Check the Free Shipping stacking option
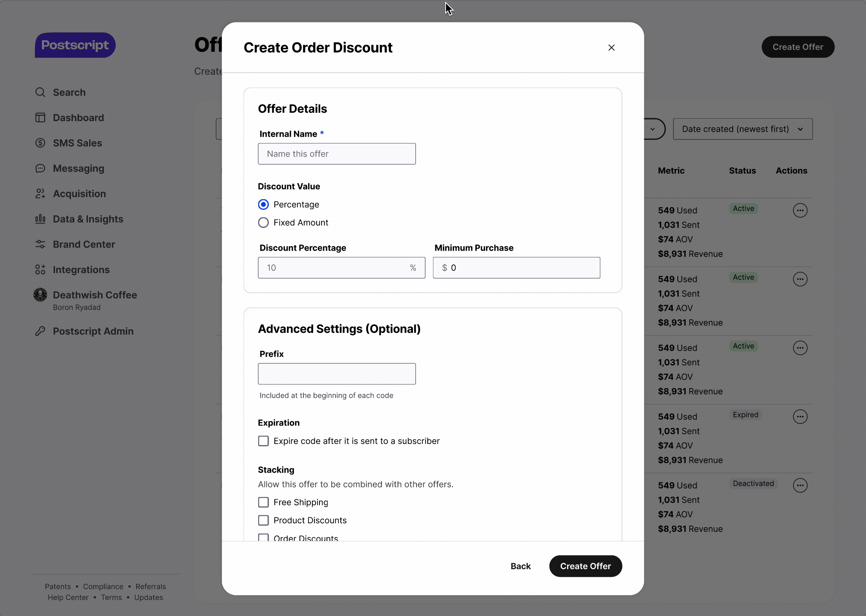 pyautogui.click(x=263, y=502)
